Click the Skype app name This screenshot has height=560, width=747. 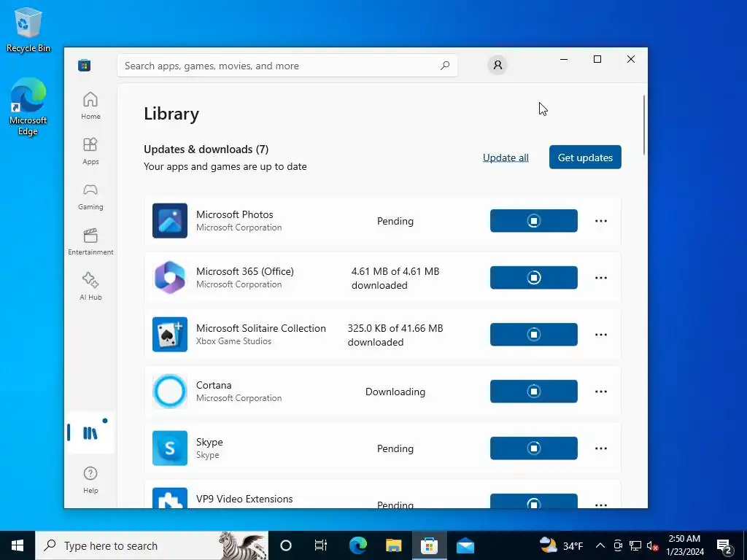point(209,442)
